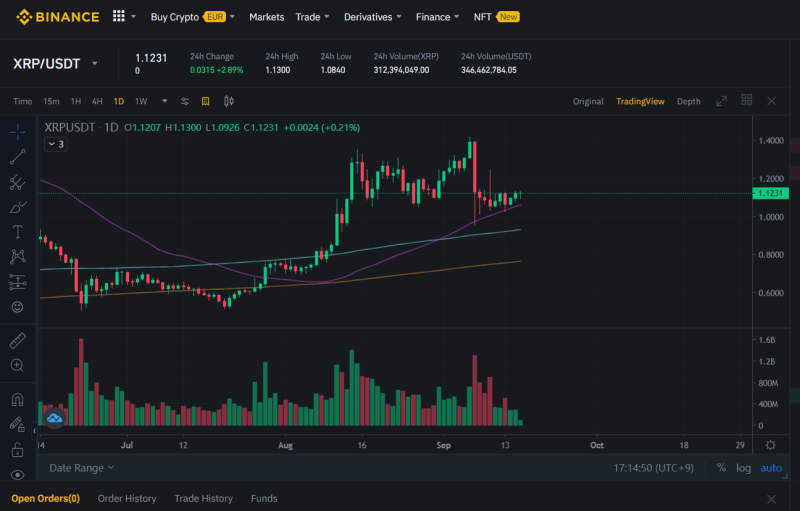Image resolution: width=800 pixels, height=511 pixels.
Task: Open the candlestick chart type selector
Action: 229,101
